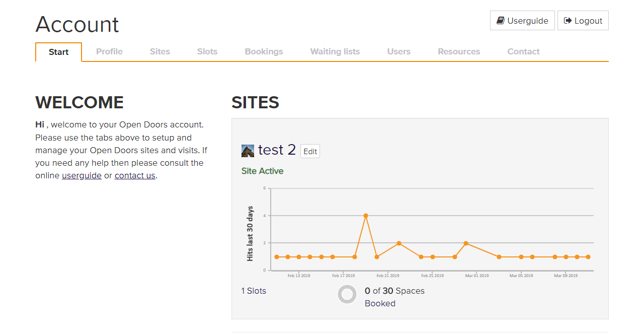Click the test 2 site title
Screen dimensions: 644x333
pos(277,150)
